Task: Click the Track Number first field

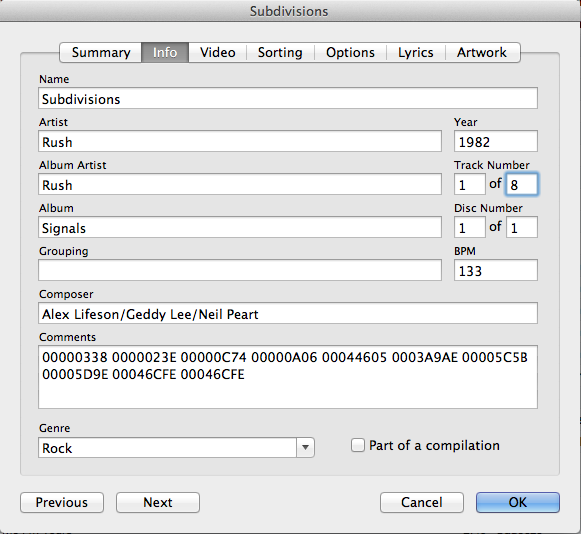Action: point(470,184)
